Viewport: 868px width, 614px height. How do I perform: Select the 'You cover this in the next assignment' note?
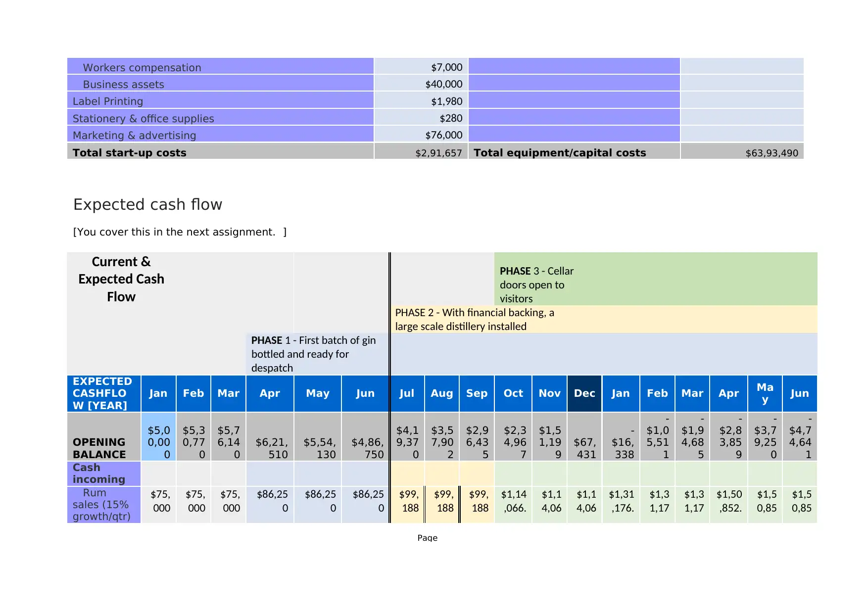tap(180, 232)
